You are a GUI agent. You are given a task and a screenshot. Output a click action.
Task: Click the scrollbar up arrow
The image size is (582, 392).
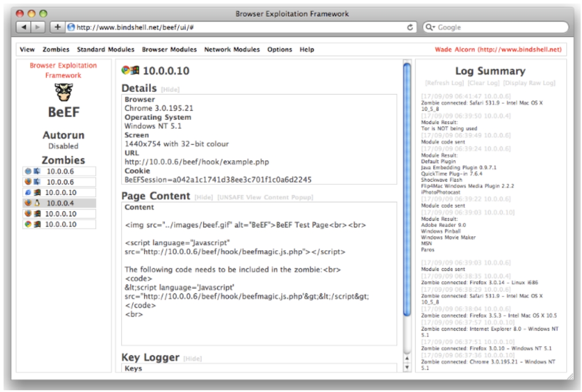coord(407,358)
